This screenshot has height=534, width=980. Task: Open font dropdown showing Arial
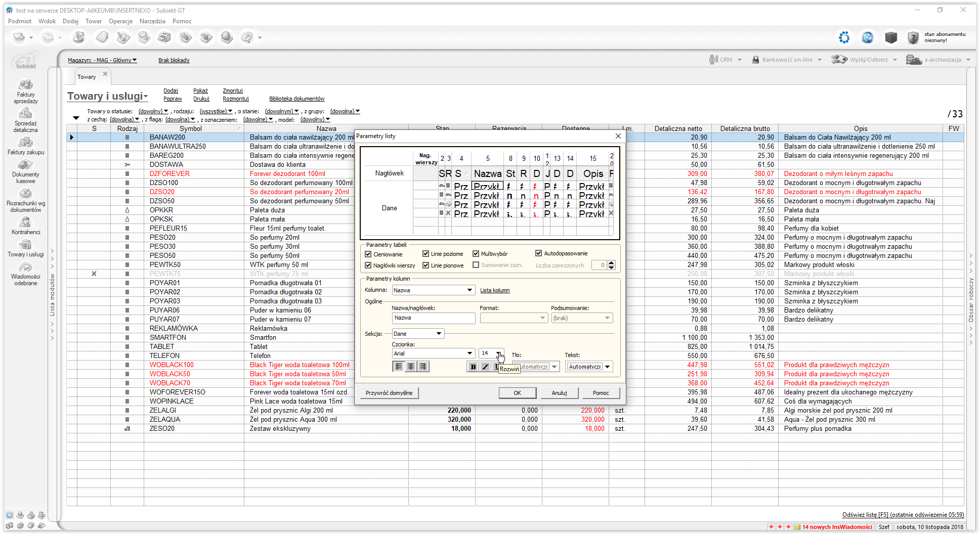[x=434, y=353]
